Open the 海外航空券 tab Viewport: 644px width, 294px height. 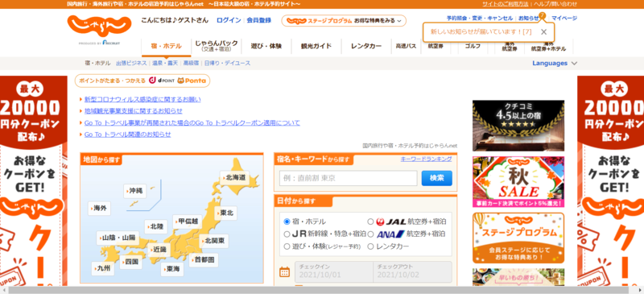pyautogui.click(x=510, y=46)
